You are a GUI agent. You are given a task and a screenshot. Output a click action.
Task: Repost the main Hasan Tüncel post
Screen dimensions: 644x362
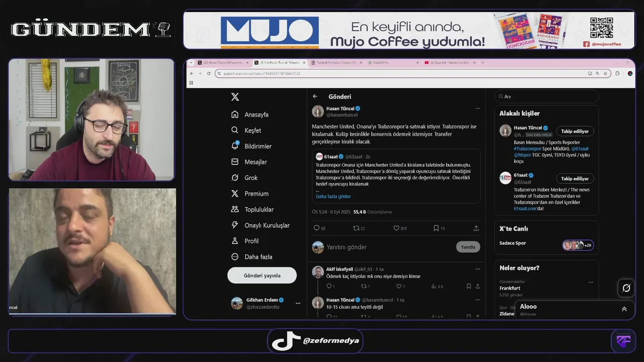point(356,228)
